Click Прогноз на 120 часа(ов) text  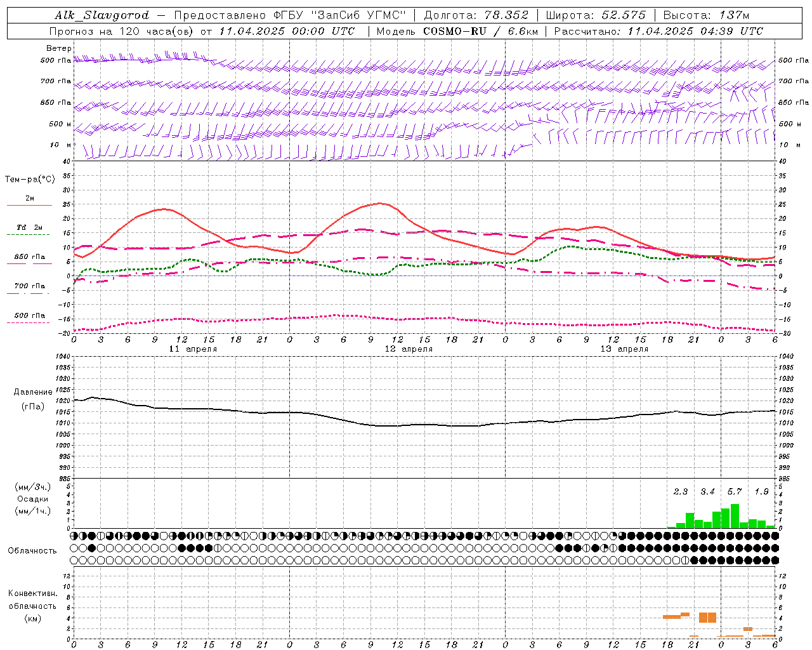coord(122,31)
